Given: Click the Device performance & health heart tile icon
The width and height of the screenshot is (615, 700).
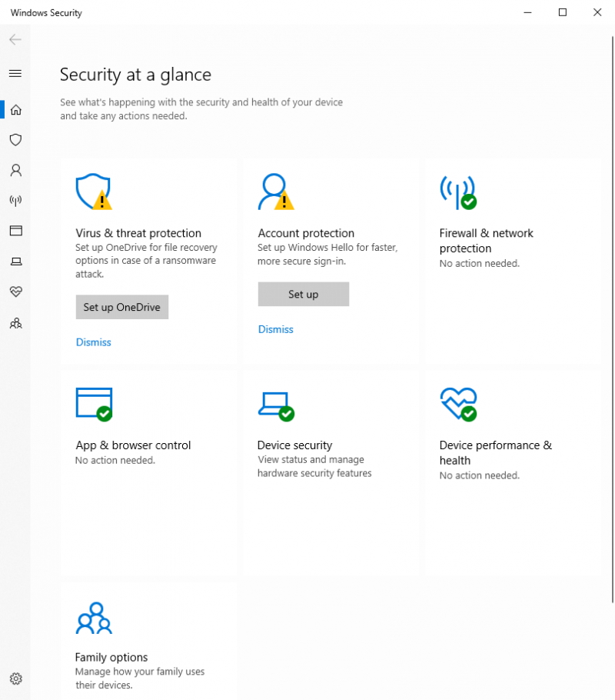Looking at the screenshot, I should [x=458, y=404].
